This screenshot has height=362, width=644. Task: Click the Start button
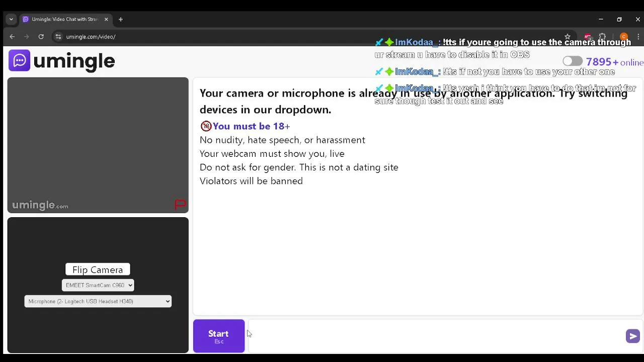219,336
